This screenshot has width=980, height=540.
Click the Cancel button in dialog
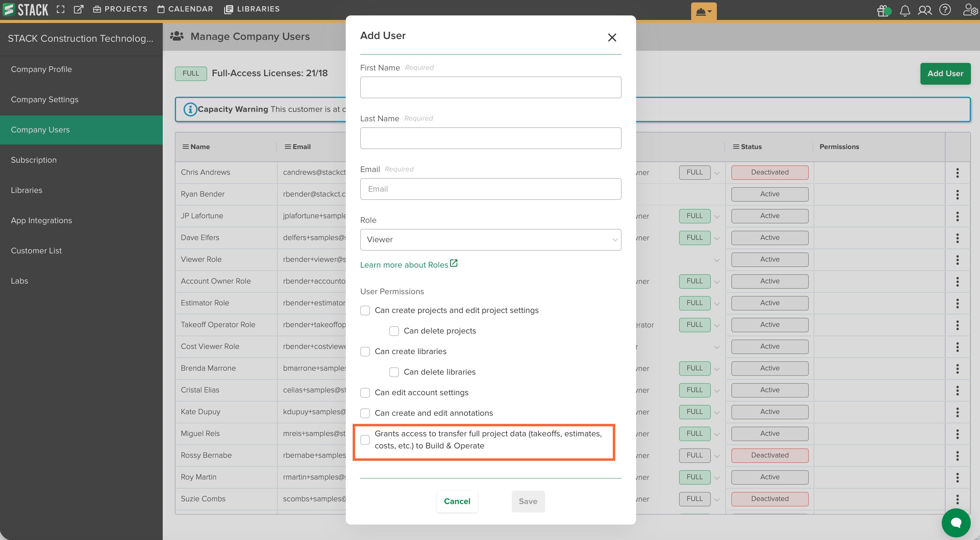(x=457, y=501)
